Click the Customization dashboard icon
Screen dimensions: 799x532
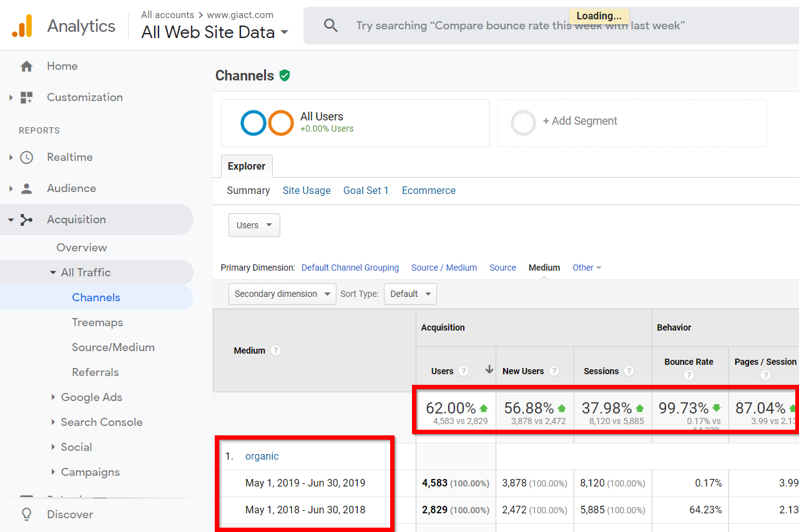[26, 97]
